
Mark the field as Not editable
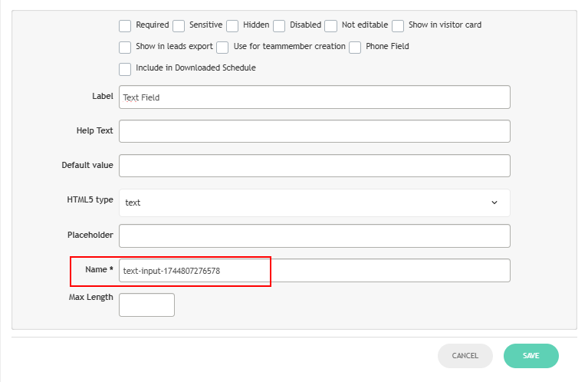click(x=330, y=26)
